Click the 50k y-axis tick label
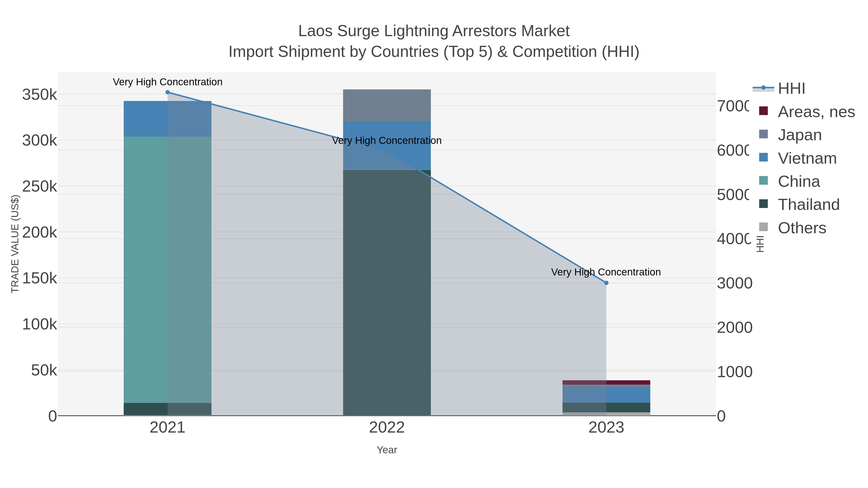 click(x=44, y=370)
